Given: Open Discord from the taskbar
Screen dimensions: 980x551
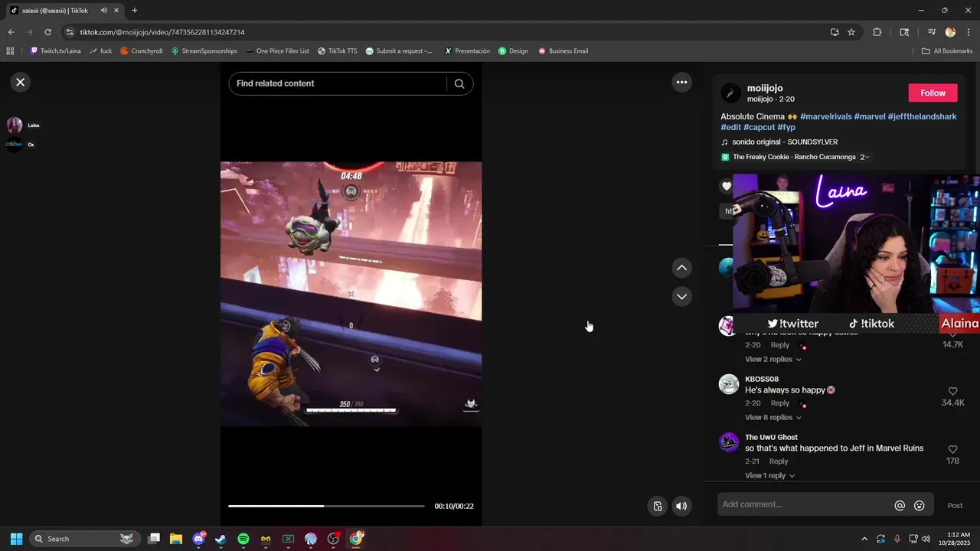Looking at the screenshot, I should click(x=199, y=539).
